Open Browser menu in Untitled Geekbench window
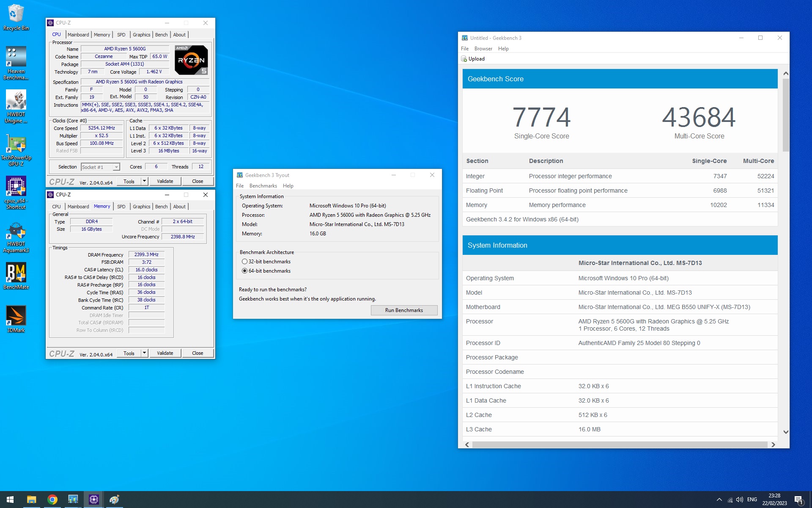The height and width of the screenshot is (508, 812). click(x=483, y=49)
